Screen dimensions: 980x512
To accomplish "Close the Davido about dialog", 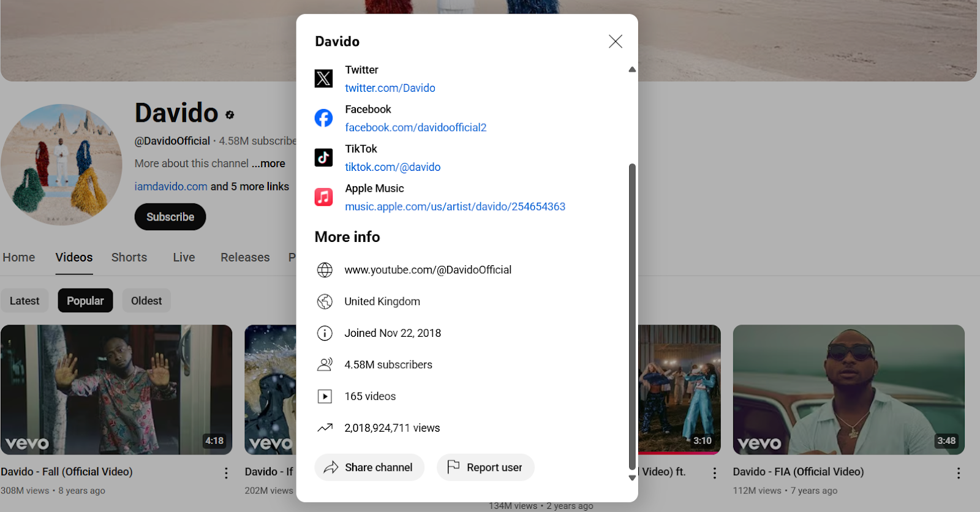I will click(616, 41).
